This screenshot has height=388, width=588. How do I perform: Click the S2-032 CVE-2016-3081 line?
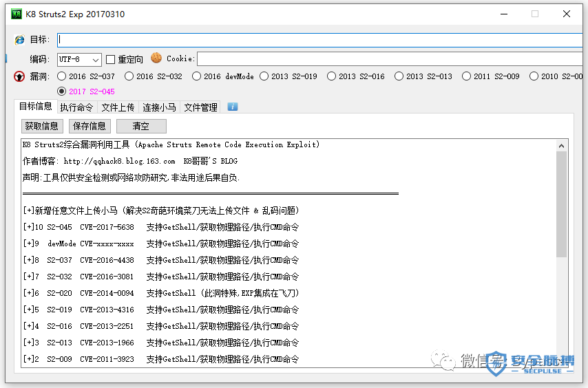pyautogui.click(x=161, y=277)
